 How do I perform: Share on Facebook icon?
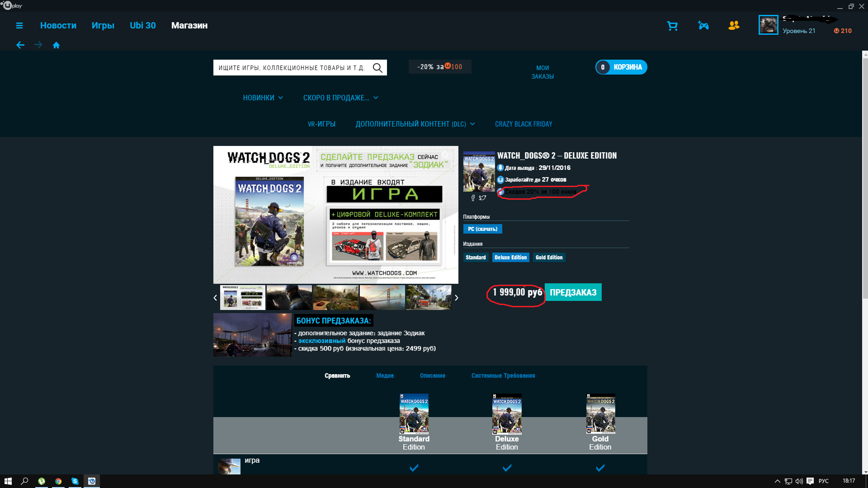[473, 198]
